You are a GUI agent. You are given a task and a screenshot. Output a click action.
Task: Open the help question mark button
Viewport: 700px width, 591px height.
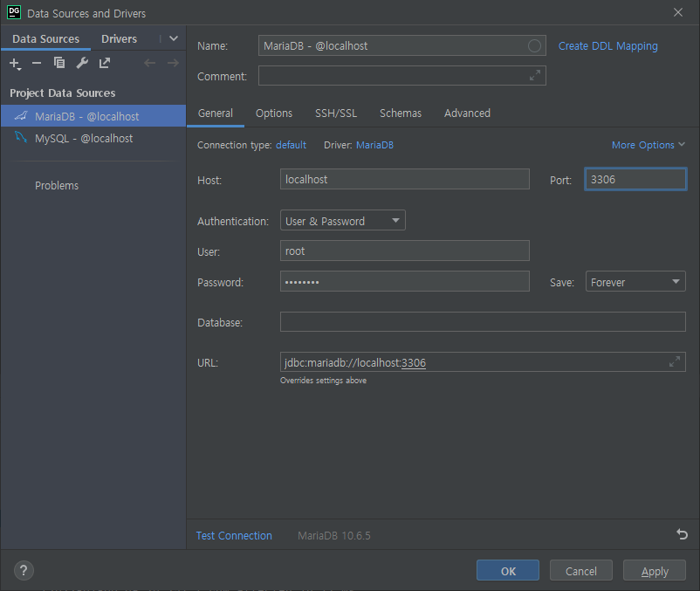click(x=24, y=570)
